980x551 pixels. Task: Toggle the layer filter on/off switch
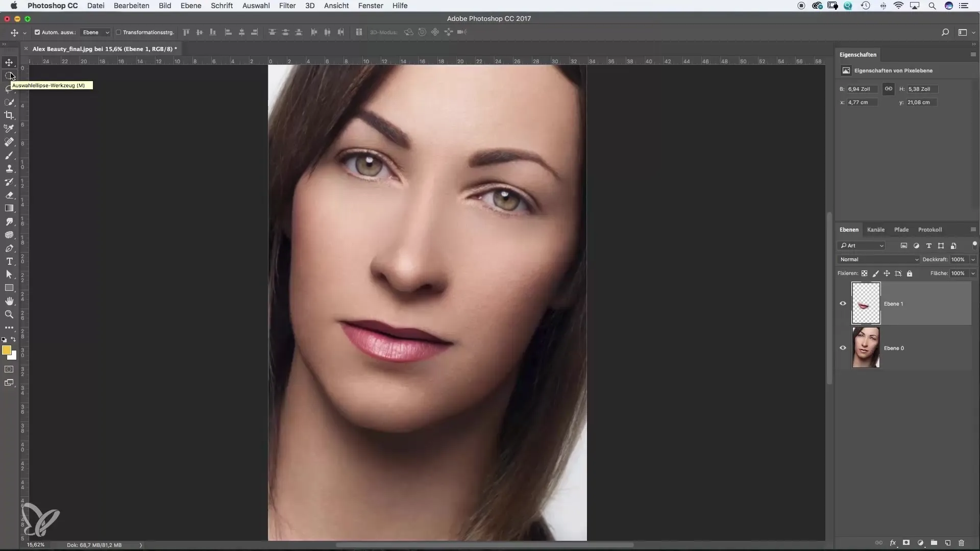tap(974, 244)
